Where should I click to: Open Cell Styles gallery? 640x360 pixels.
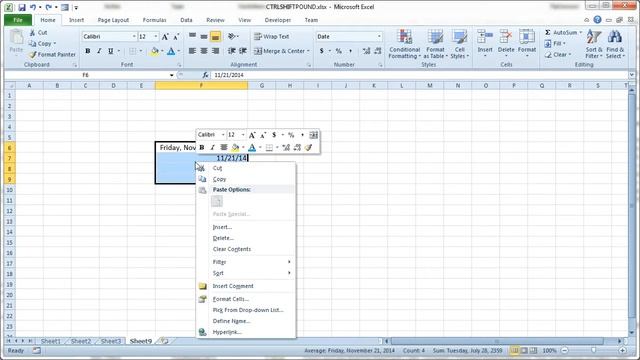(460, 44)
